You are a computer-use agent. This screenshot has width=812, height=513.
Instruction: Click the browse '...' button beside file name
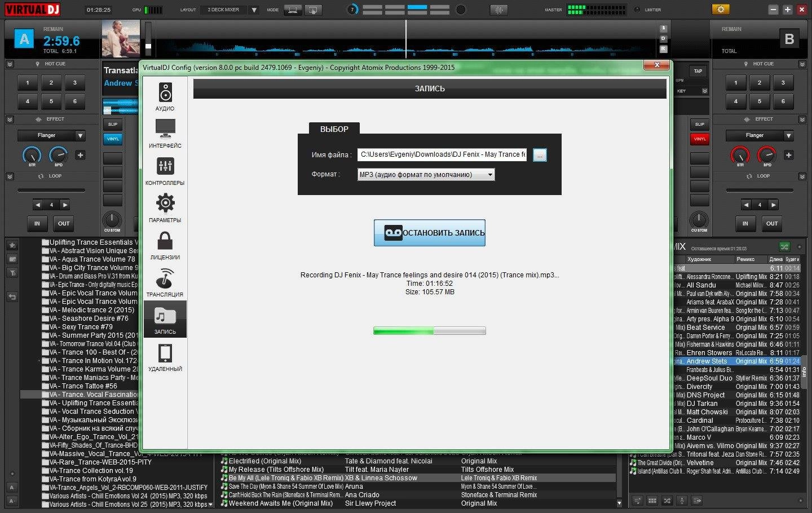click(x=540, y=155)
